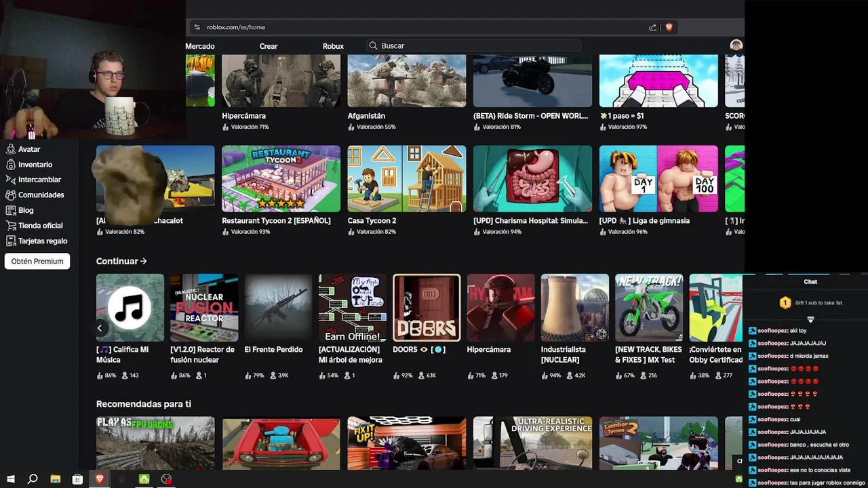Screen dimensions: 868x488
Task: Click the magnifier icon in search bar
Action: (x=373, y=46)
